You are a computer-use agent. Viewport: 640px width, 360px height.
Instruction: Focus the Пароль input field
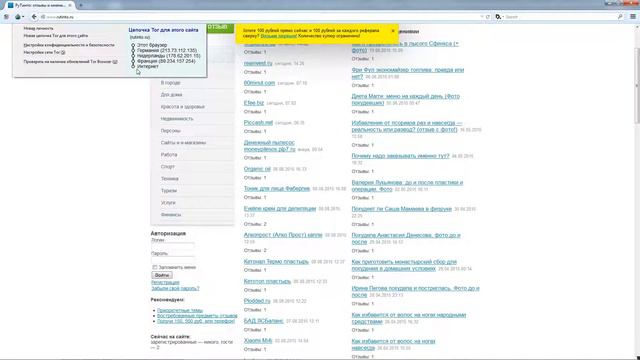173,260
